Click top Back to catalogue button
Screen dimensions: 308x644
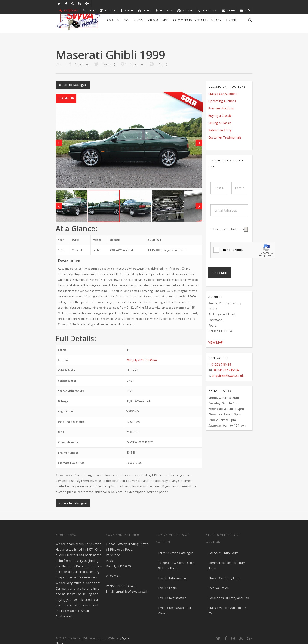pyautogui.click(x=73, y=85)
